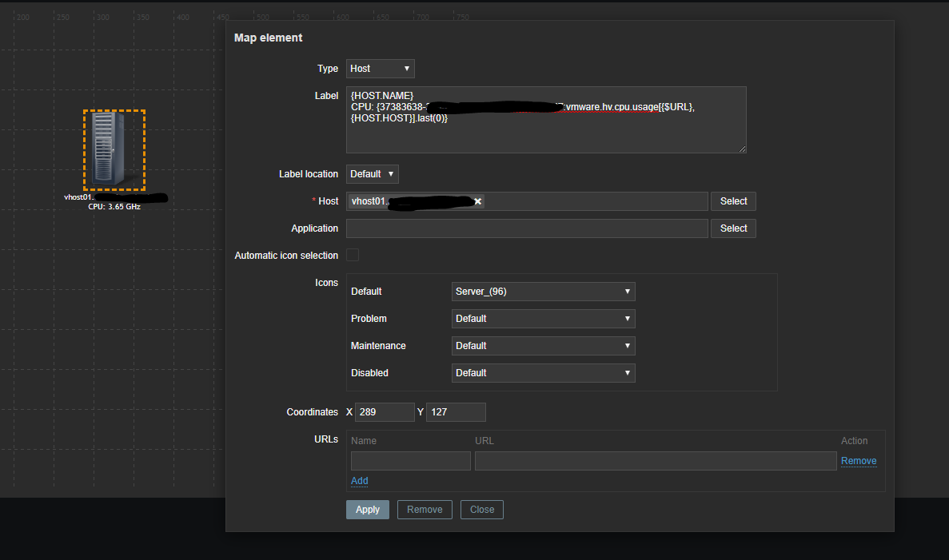Click the 'URL' column header
Viewport: 949px width, 560px height.
(484, 441)
